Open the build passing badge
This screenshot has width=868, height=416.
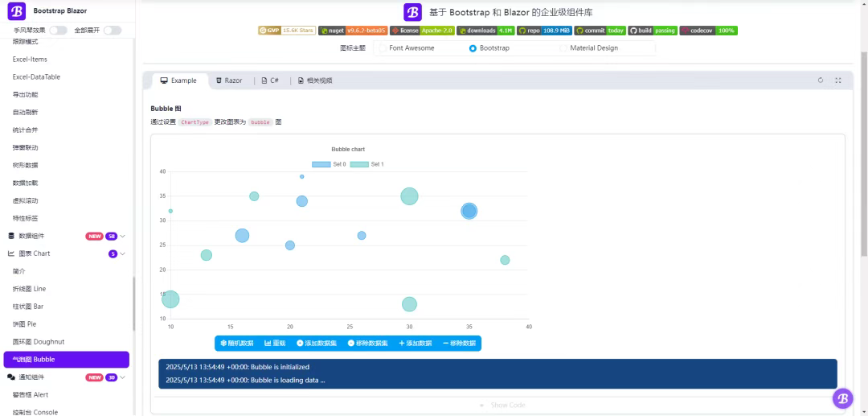point(653,31)
